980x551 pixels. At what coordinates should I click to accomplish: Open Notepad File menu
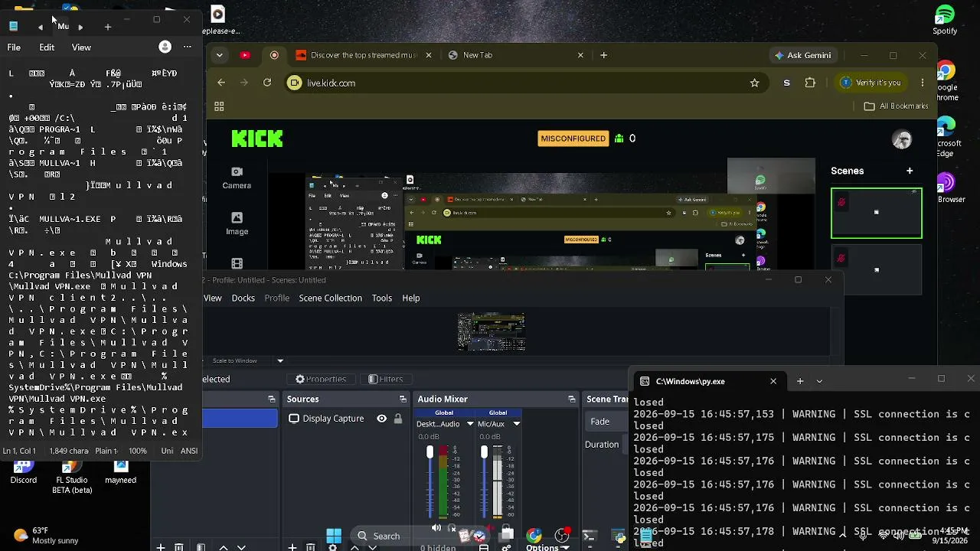(14, 47)
